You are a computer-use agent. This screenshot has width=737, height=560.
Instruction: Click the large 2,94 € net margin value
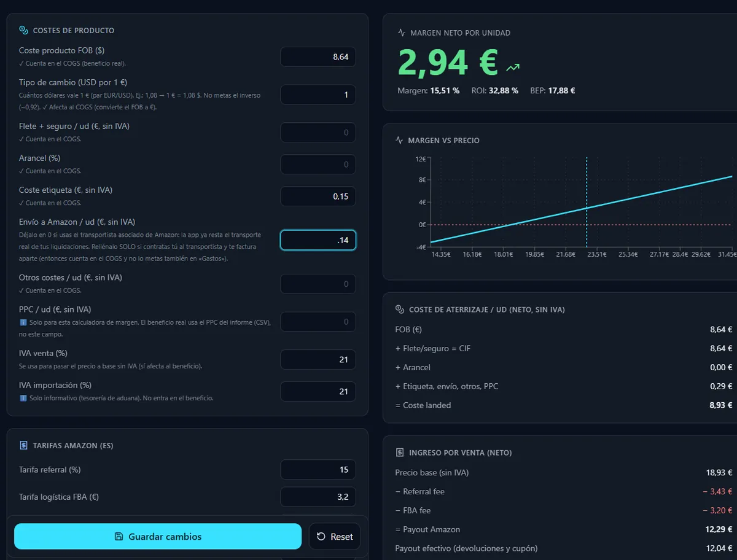click(448, 61)
